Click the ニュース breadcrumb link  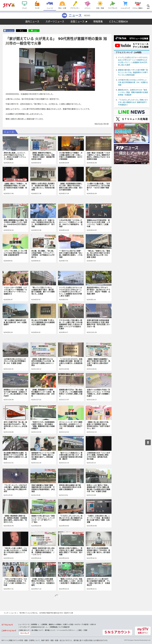(x=13, y=613)
